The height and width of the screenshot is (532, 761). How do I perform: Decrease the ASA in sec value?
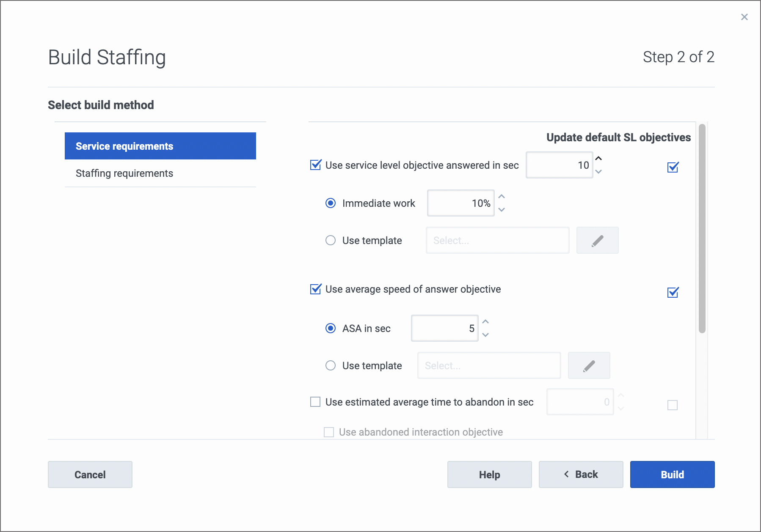coord(485,335)
